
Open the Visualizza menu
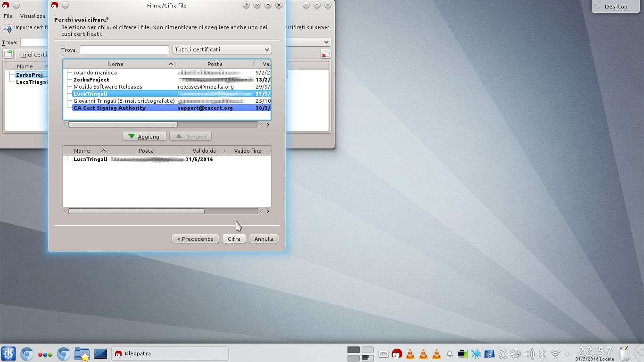click(x=33, y=16)
